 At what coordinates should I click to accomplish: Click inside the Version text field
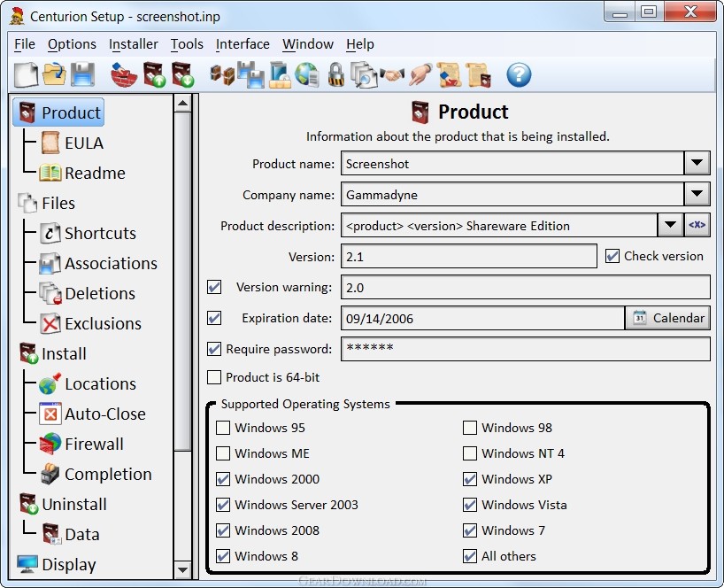tap(468, 257)
